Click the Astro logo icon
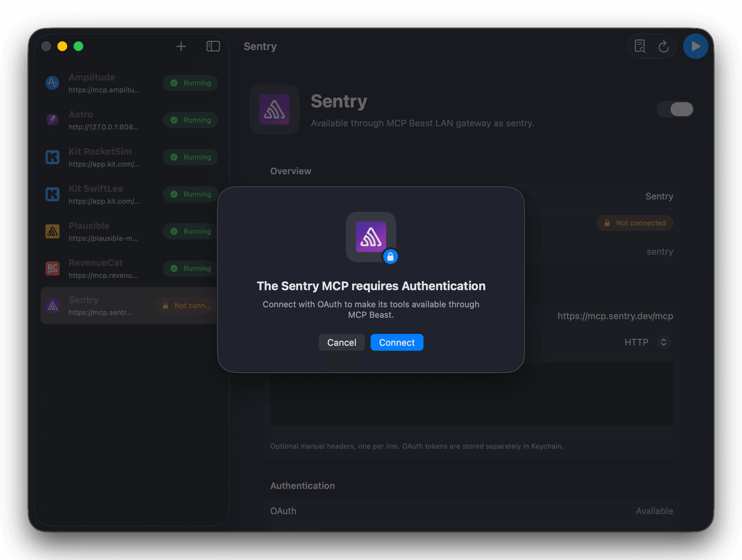 coord(52,120)
